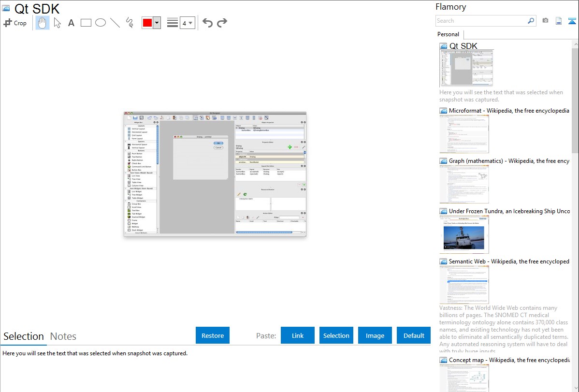Click the Concept map snapshot window icon
Viewport: 579px width, 392px height.
tap(443, 360)
